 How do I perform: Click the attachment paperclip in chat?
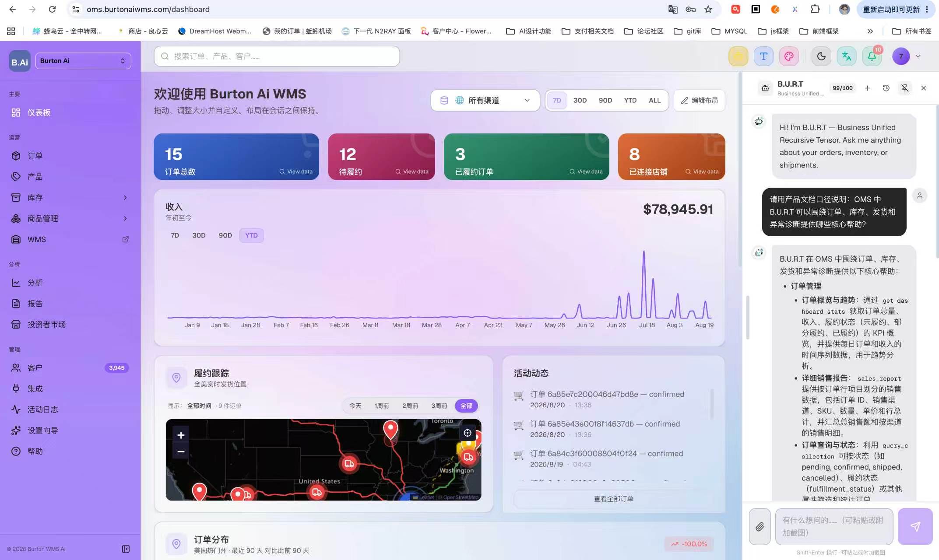(x=760, y=526)
